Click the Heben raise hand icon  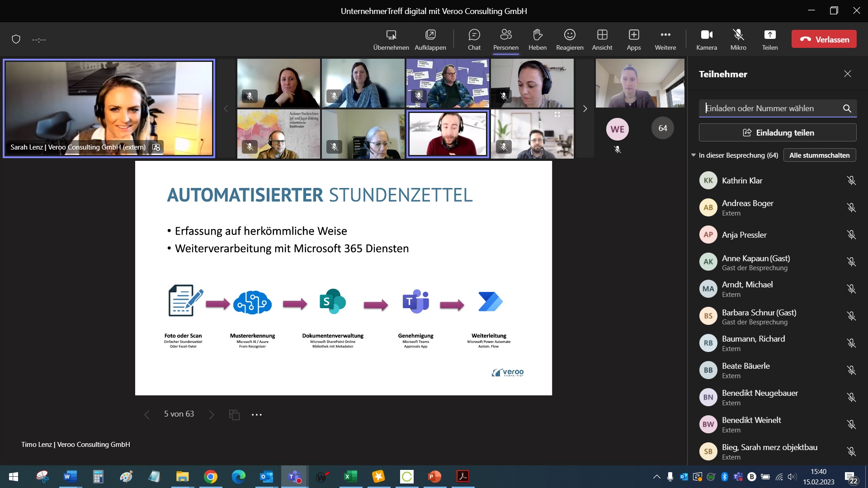(x=537, y=39)
